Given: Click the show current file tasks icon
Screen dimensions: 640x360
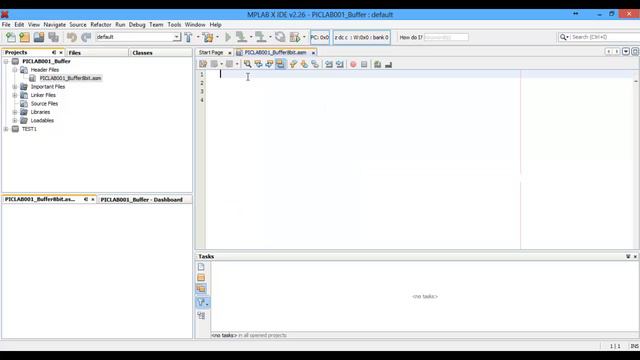Looking at the screenshot, I should tap(201, 267).
